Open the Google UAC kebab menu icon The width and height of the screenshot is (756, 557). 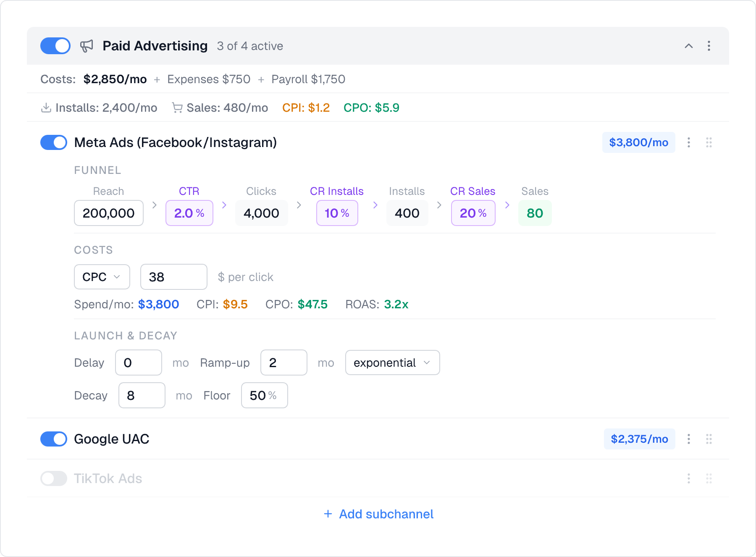(689, 439)
